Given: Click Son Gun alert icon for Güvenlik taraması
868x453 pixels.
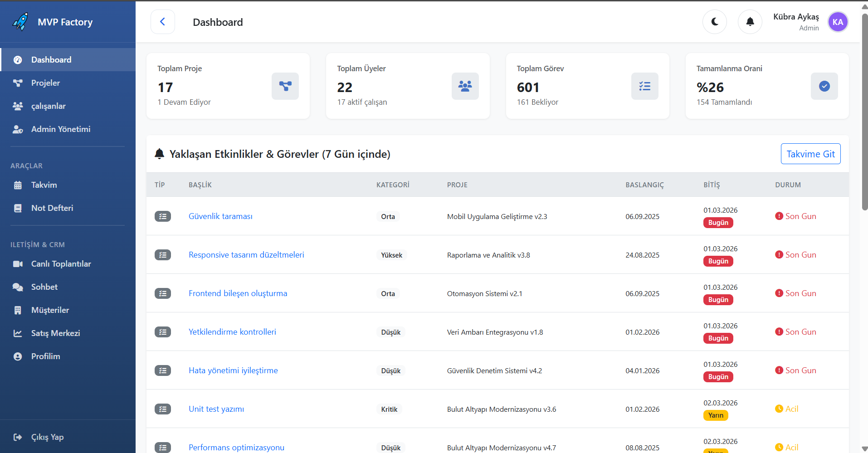Looking at the screenshot, I should click(779, 216).
